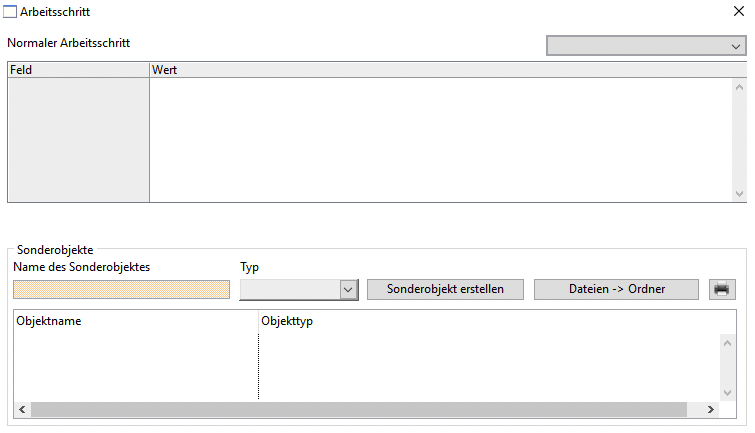The width and height of the screenshot is (755, 433).
Task: Select the Objekttyp column header
Action: [x=490, y=322]
